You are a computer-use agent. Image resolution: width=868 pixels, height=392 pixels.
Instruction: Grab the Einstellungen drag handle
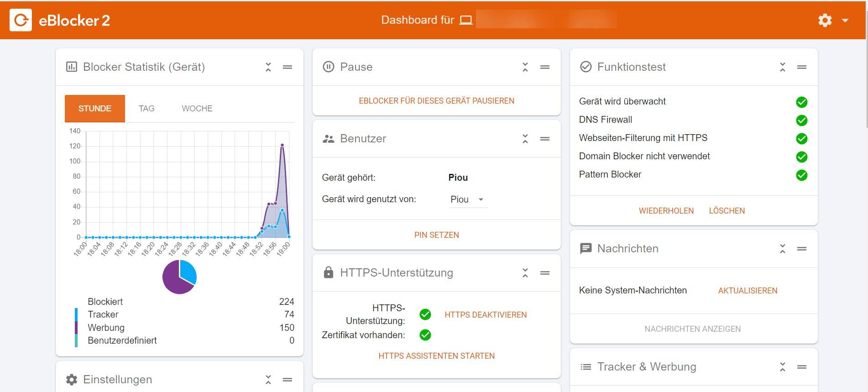pyautogui.click(x=288, y=380)
